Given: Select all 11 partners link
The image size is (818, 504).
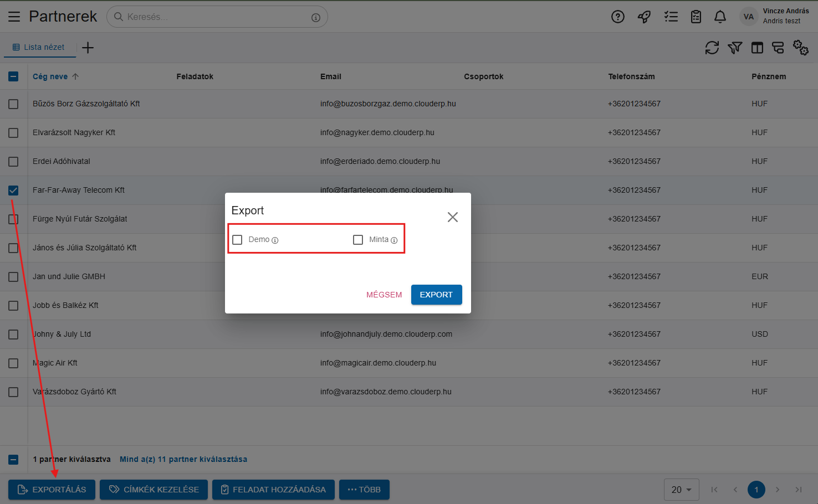Looking at the screenshot, I should 183,459.
